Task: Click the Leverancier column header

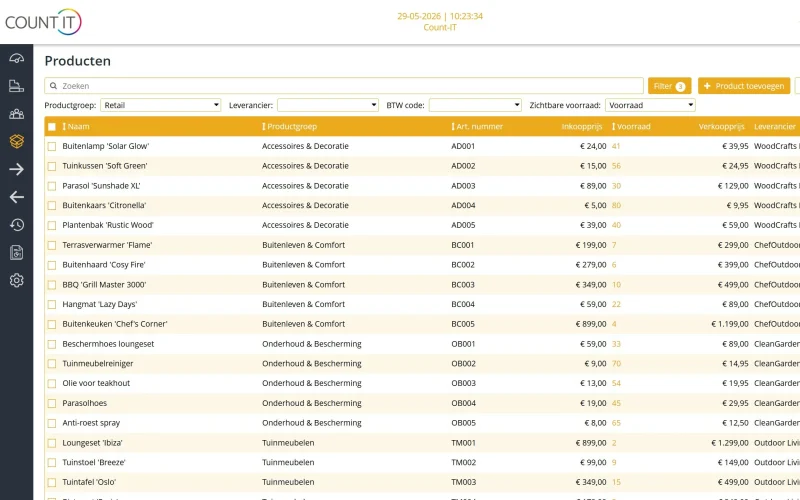Action: [774, 127]
